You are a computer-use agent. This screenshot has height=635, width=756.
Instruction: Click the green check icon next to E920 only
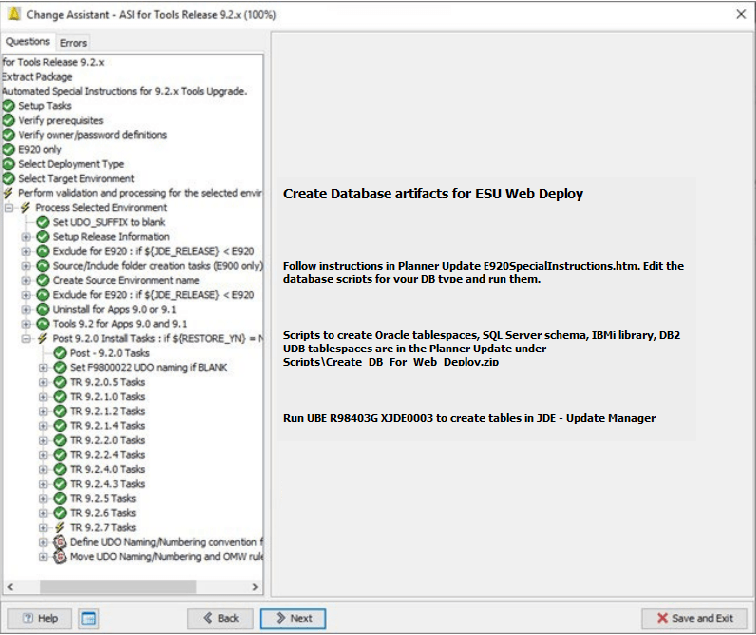click(x=9, y=149)
